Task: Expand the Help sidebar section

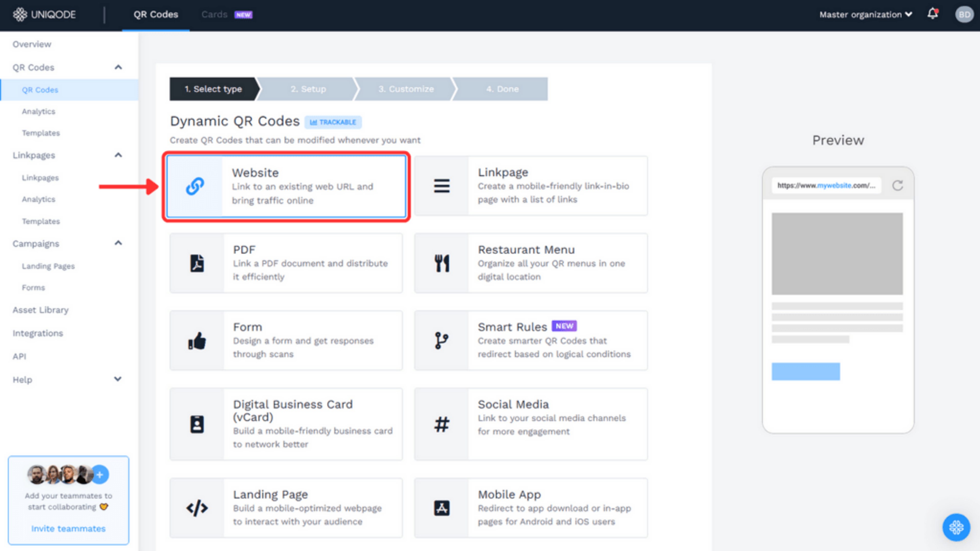Action: [x=118, y=379]
